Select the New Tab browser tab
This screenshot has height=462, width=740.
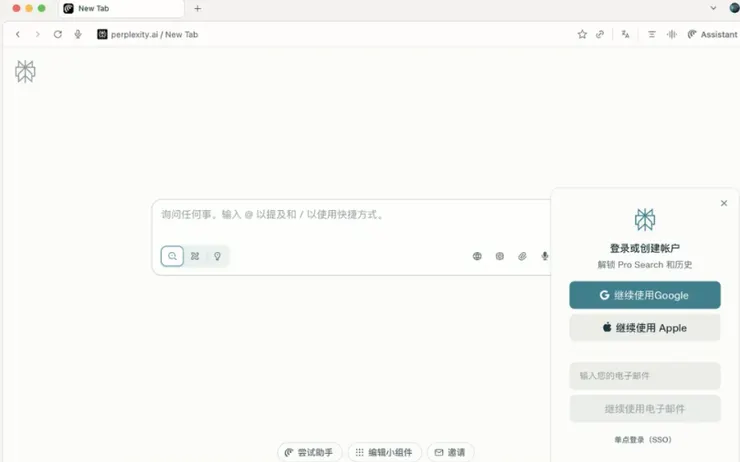(121, 8)
